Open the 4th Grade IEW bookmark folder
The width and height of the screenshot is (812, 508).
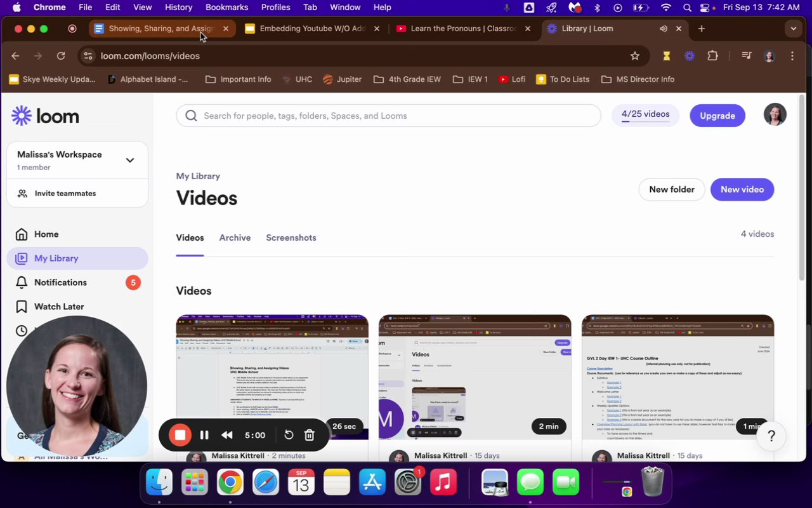[407, 79]
